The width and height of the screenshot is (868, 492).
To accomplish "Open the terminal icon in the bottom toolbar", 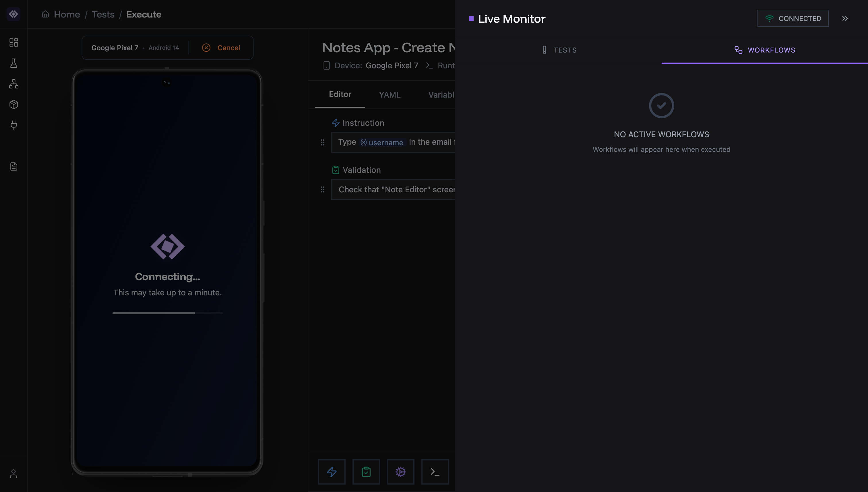I will (435, 472).
